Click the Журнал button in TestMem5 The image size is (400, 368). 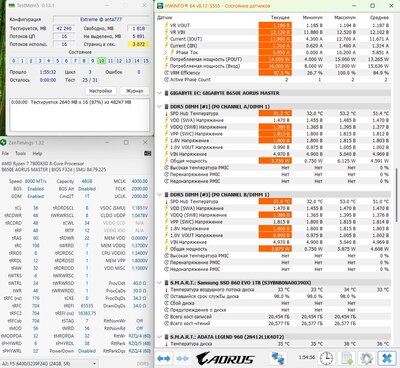pyautogui.click(x=134, y=91)
